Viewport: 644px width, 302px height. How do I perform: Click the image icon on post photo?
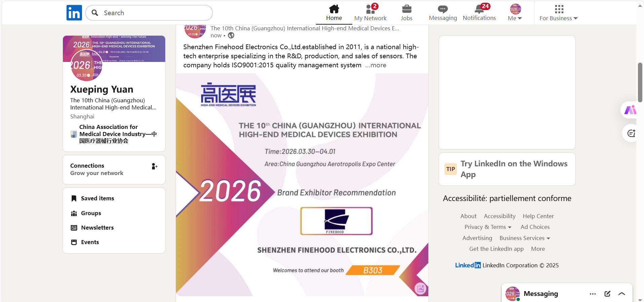coord(420,289)
